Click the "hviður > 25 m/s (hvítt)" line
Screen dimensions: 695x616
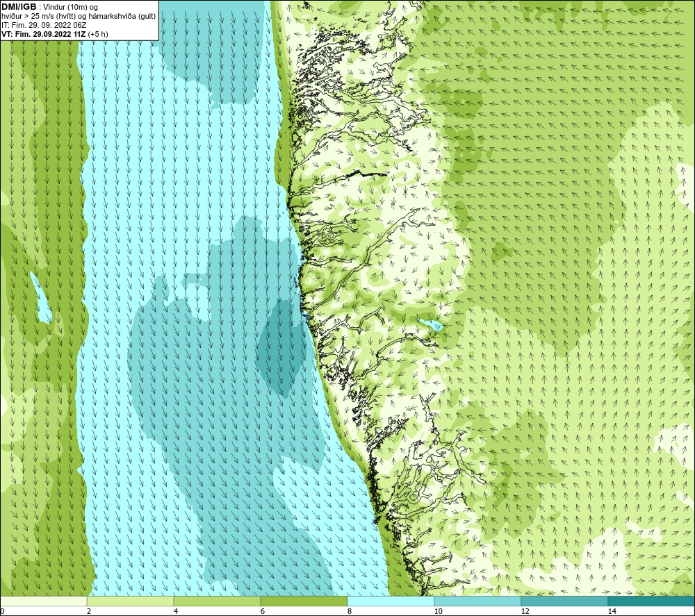[x=38, y=17]
